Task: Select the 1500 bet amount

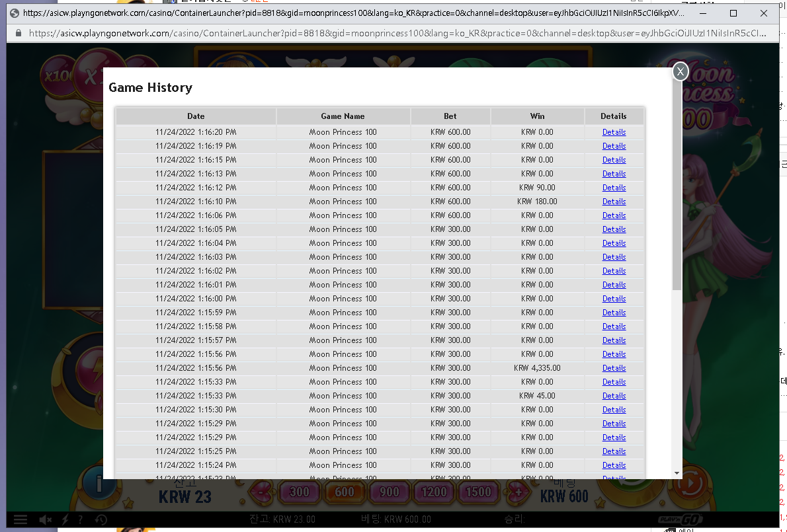Action: (478, 492)
